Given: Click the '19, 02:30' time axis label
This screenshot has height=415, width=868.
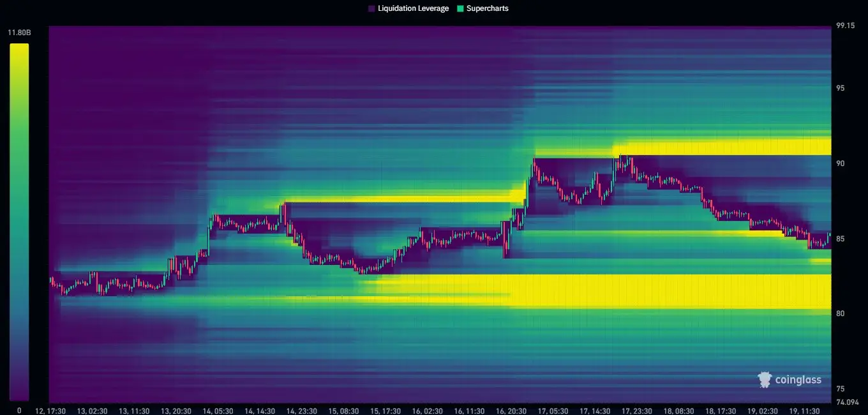Looking at the screenshot, I should click(762, 411).
